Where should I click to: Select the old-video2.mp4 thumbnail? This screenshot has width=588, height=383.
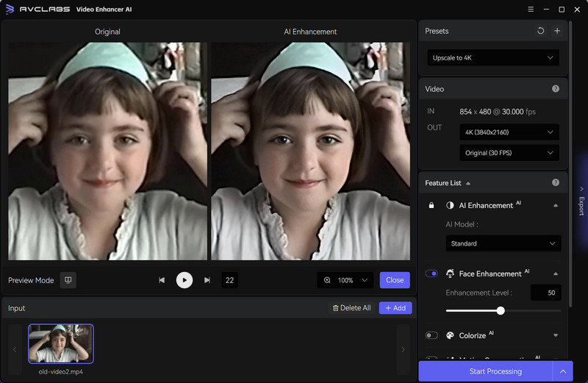coord(61,343)
